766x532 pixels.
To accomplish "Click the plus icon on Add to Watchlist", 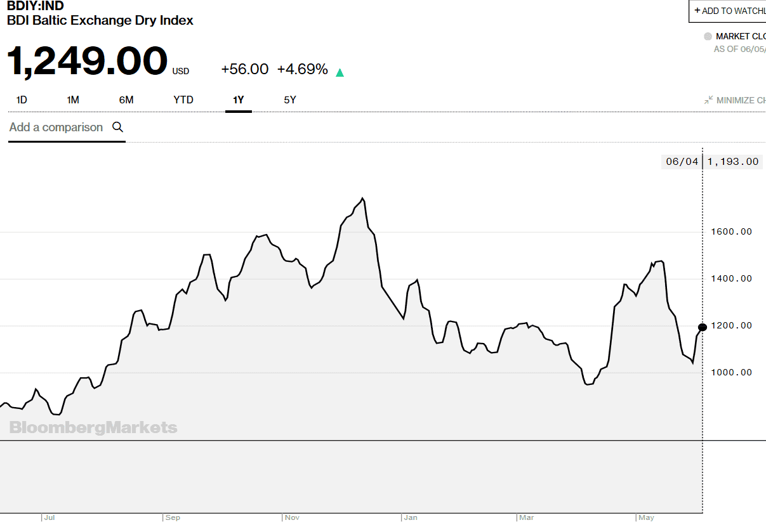I will pos(697,11).
